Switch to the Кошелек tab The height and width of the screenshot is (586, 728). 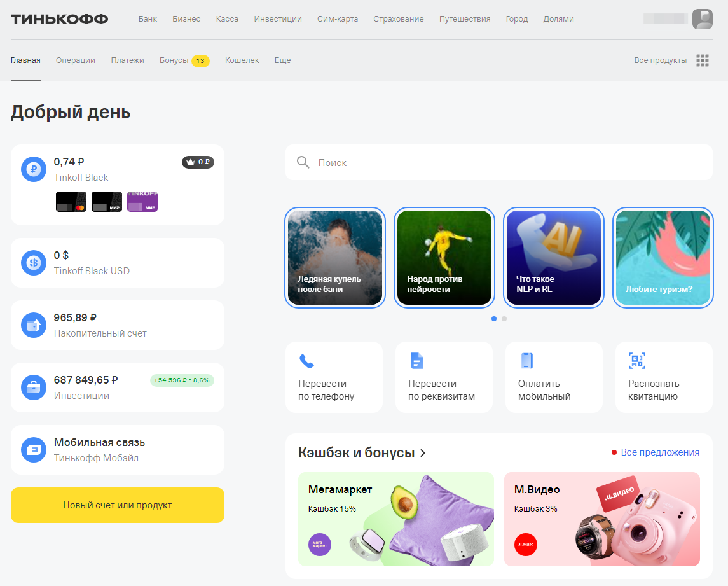[x=242, y=60]
